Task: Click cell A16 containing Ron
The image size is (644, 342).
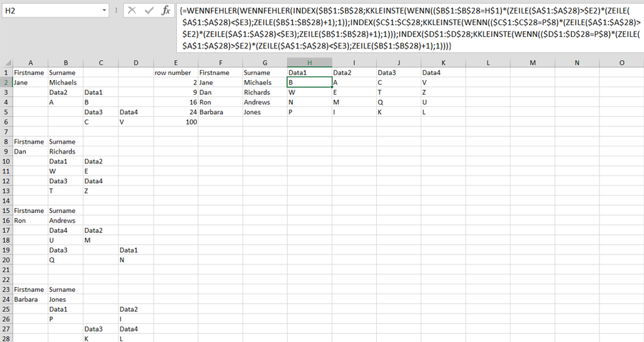Action: 30,221
